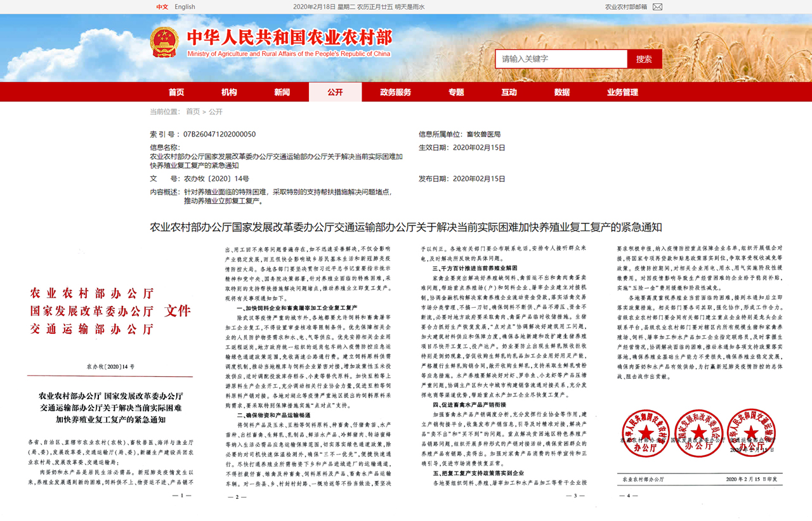Click 首页 in the breadcrumb

click(x=193, y=112)
